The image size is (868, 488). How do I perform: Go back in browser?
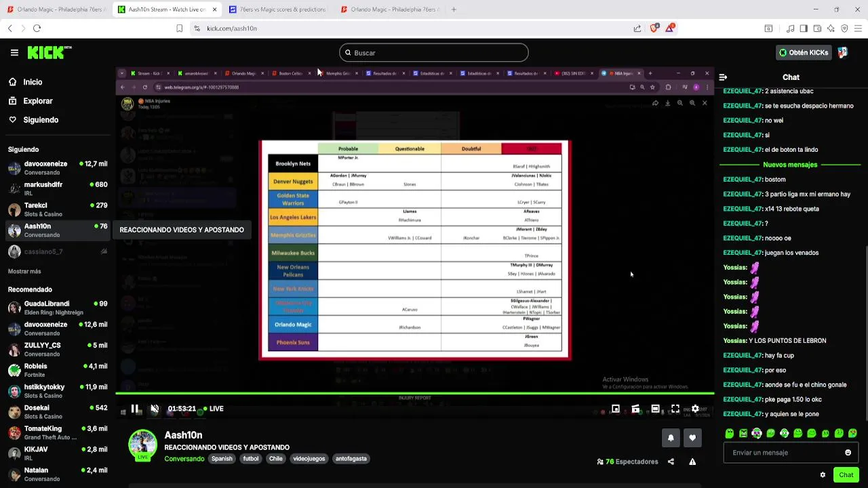coord(10,28)
